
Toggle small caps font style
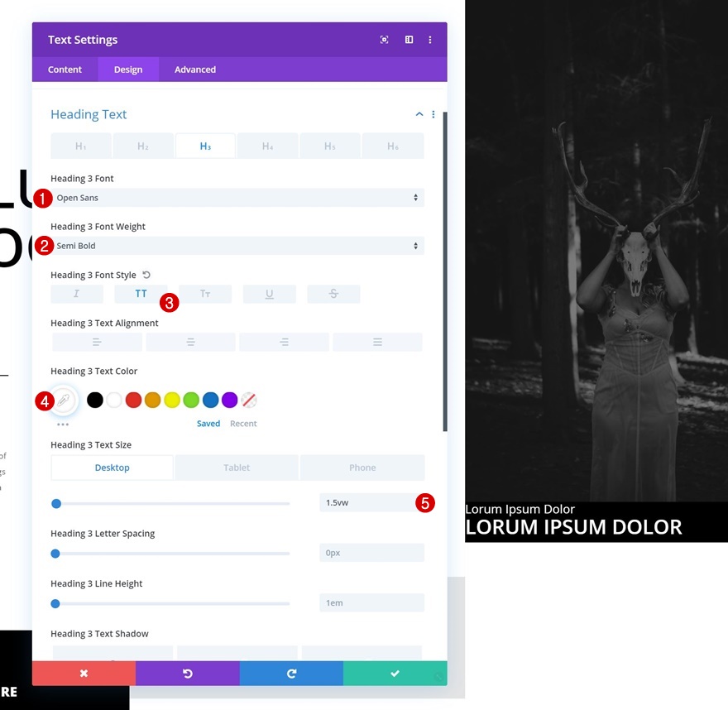(205, 294)
